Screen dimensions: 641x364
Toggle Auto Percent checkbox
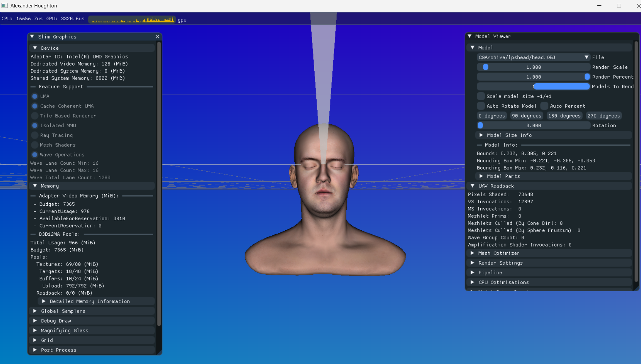pos(544,106)
